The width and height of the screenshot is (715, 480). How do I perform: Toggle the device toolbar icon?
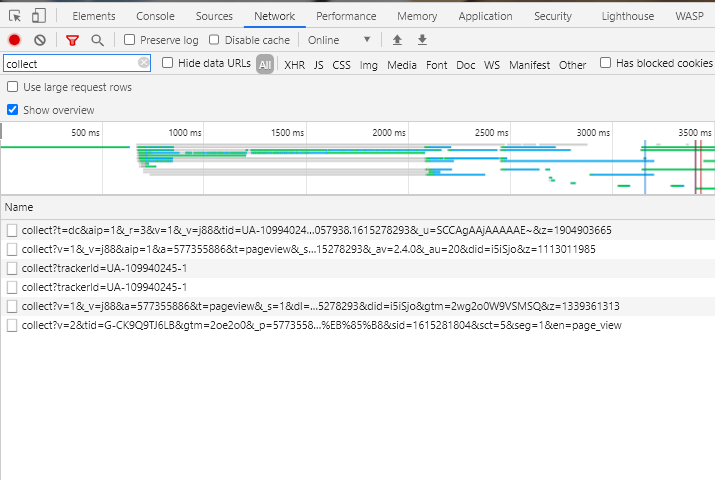point(39,16)
